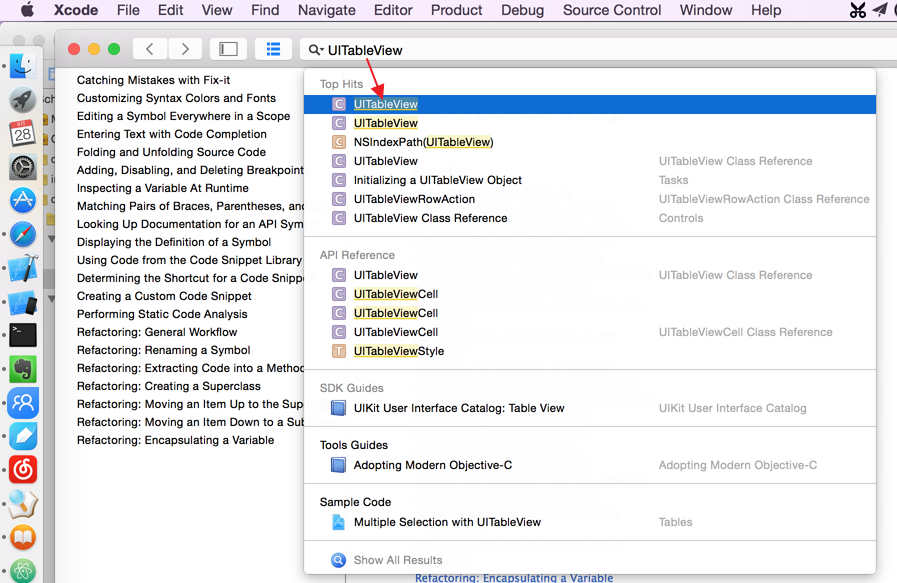Image resolution: width=897 pixels, height=583 pixels.
Task: Open the Editor menu
Action: click(x=393, y=10)
